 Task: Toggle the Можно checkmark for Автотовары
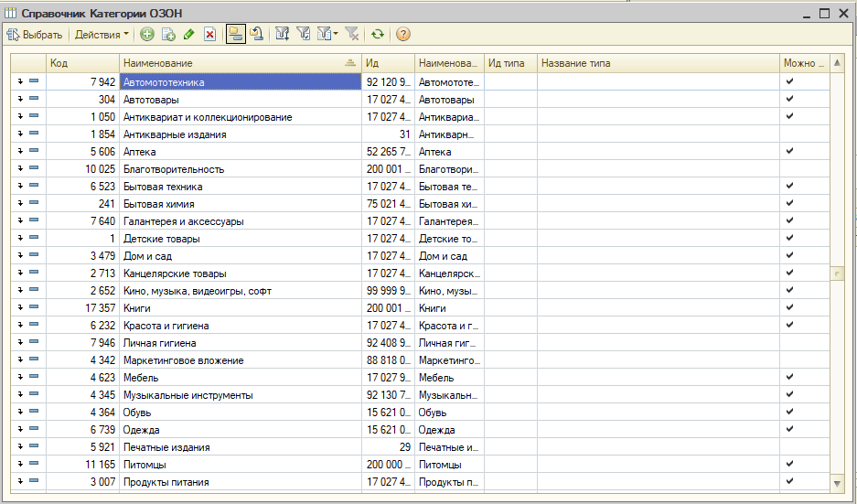789,99
